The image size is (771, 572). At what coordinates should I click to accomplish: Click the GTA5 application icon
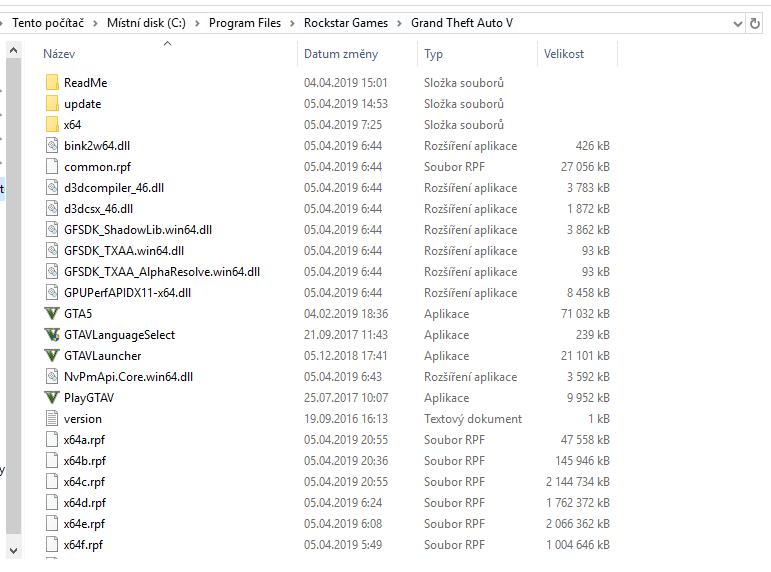coord(52,314)
